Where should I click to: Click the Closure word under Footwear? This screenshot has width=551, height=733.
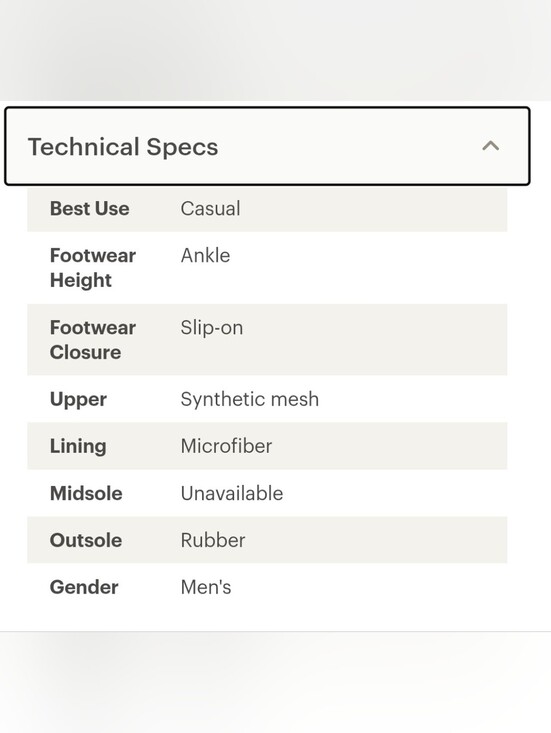[86, 352]
